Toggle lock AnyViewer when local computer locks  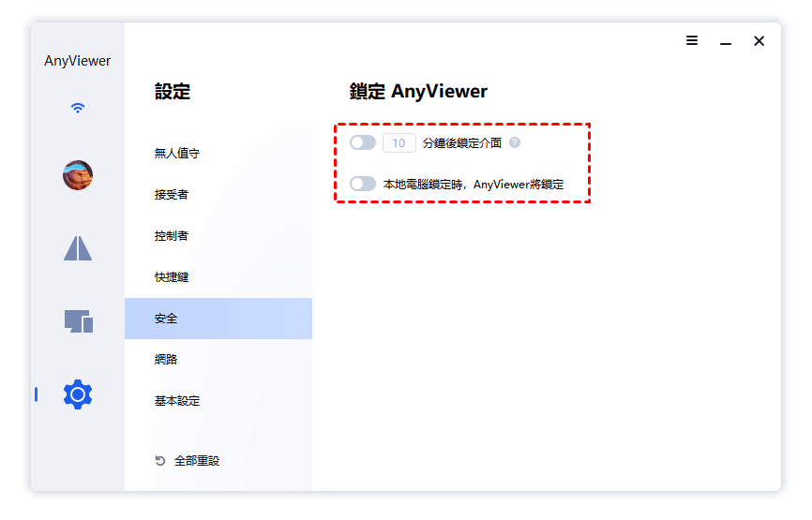pos(363,184)
